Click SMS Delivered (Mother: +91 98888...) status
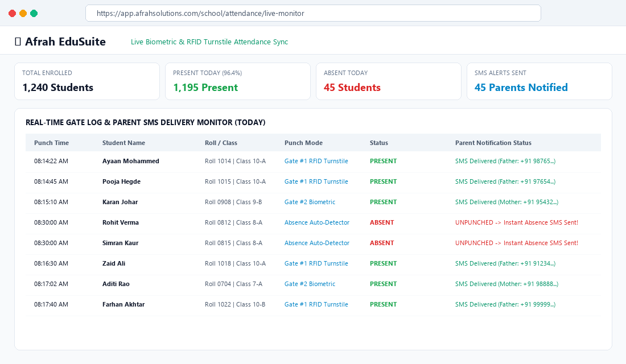This screenshot has width=626, height=364. click(x=506, y=284)
